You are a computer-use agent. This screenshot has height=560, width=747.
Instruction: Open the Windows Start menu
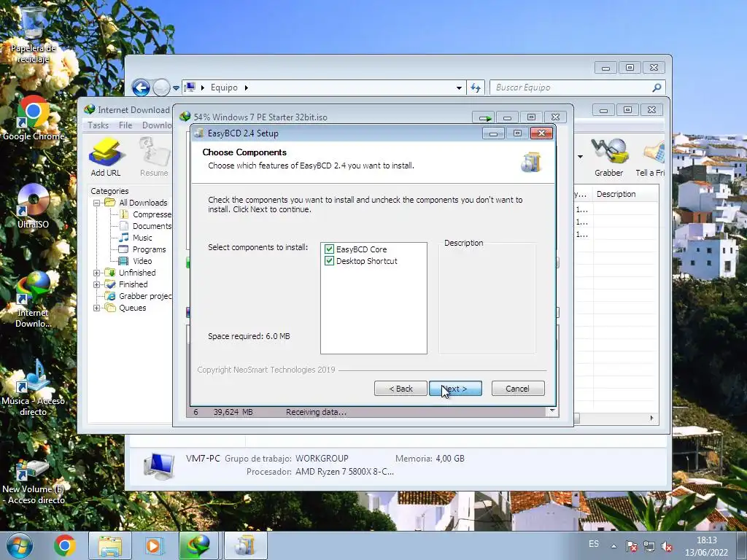pyautogui.click(x=20, y=545)
